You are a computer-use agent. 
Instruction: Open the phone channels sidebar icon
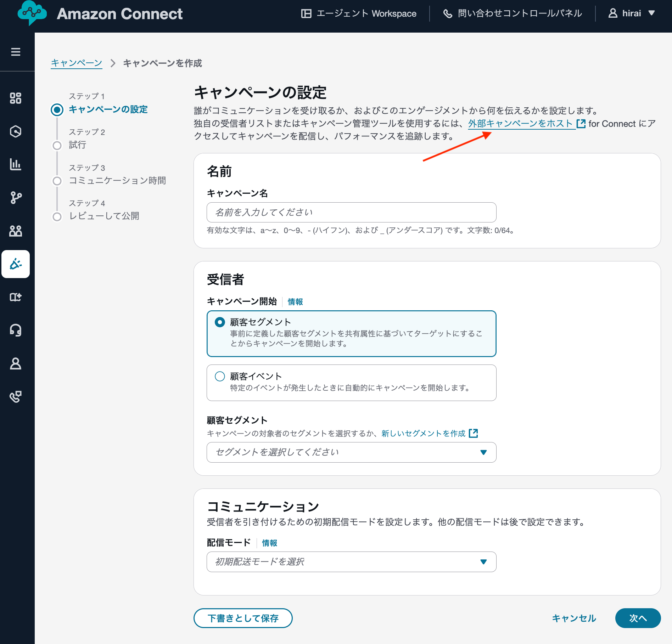16,397
